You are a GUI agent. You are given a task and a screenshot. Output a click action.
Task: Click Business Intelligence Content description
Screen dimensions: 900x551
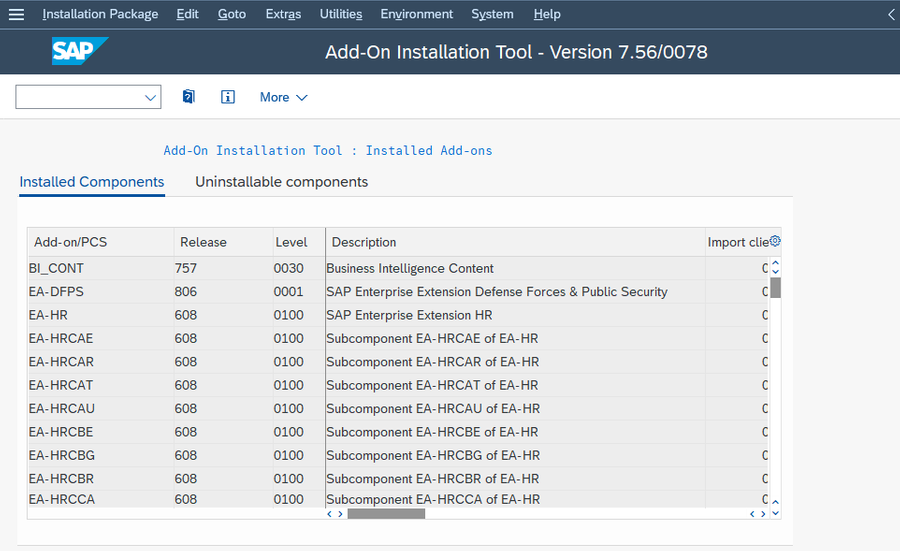(410, 268)
